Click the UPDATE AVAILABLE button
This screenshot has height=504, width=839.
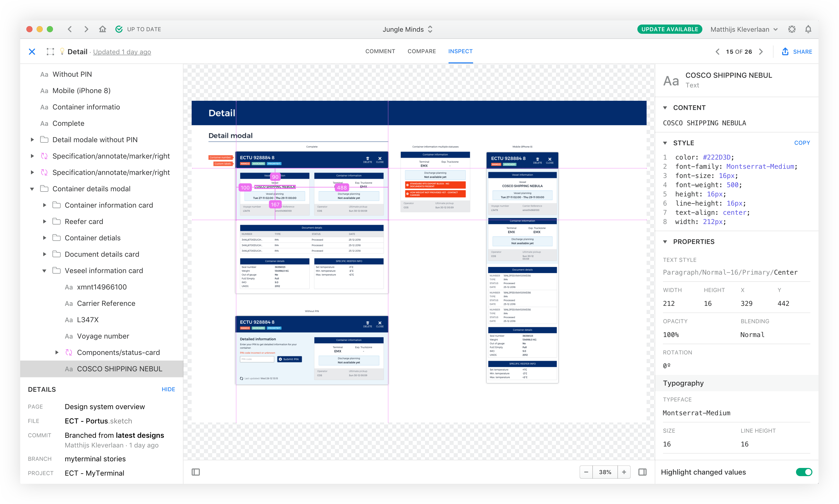coord(669,29)
